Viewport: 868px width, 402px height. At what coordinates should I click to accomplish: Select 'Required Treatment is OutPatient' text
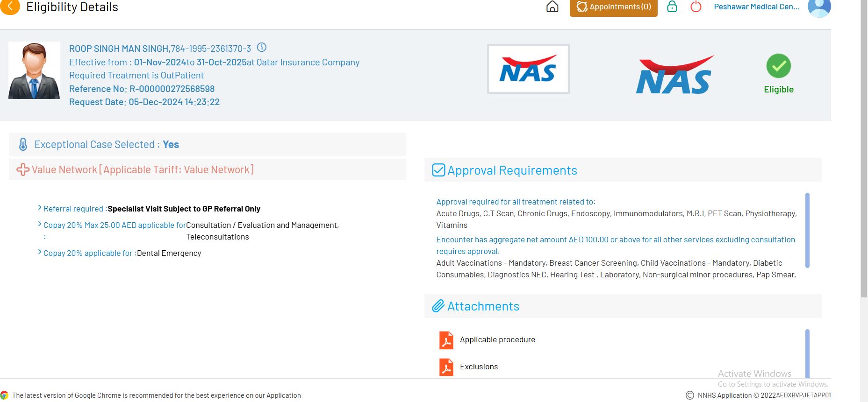pyautogui.click(x=136, y=75)
